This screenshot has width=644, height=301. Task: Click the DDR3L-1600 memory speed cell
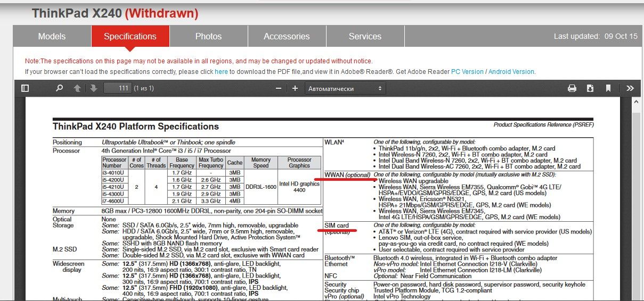coord(261,187)
